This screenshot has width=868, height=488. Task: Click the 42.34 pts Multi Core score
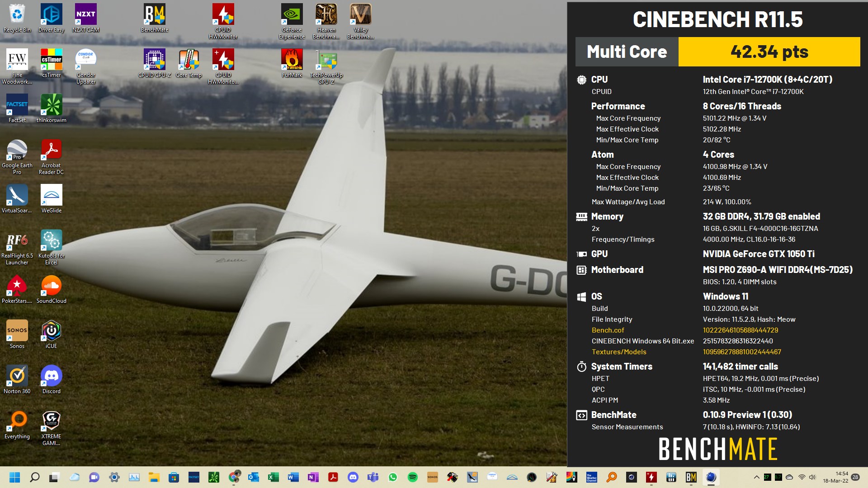(x=769, y=52)
